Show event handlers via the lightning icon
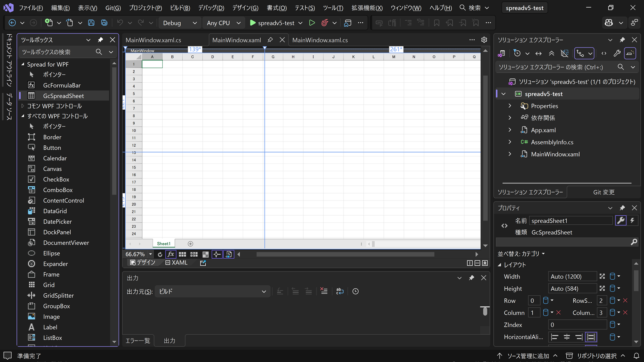 click(x=633, y=221)
